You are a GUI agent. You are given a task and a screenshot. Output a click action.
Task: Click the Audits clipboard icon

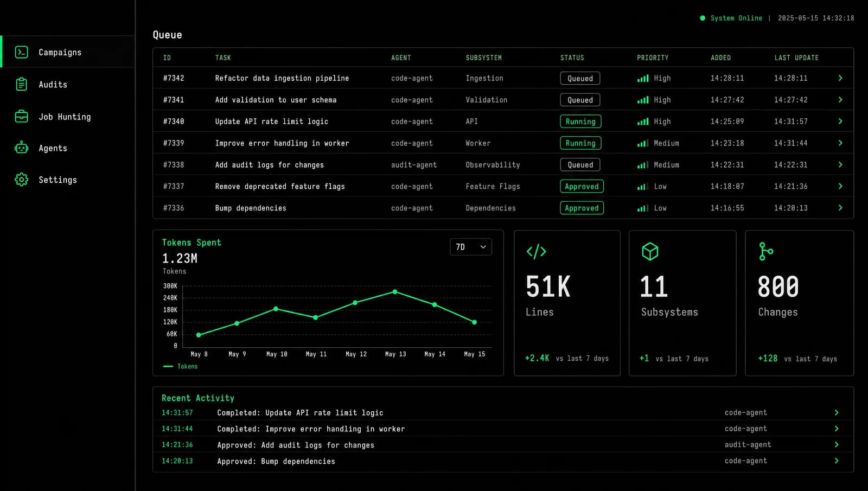pos(21,84)
